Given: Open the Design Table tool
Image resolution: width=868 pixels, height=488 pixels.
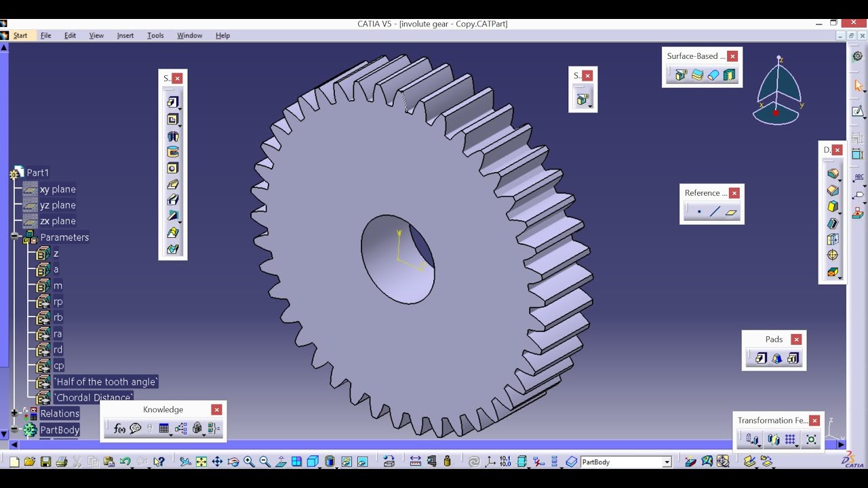Looking at the screenshot, I should point(163,428).
